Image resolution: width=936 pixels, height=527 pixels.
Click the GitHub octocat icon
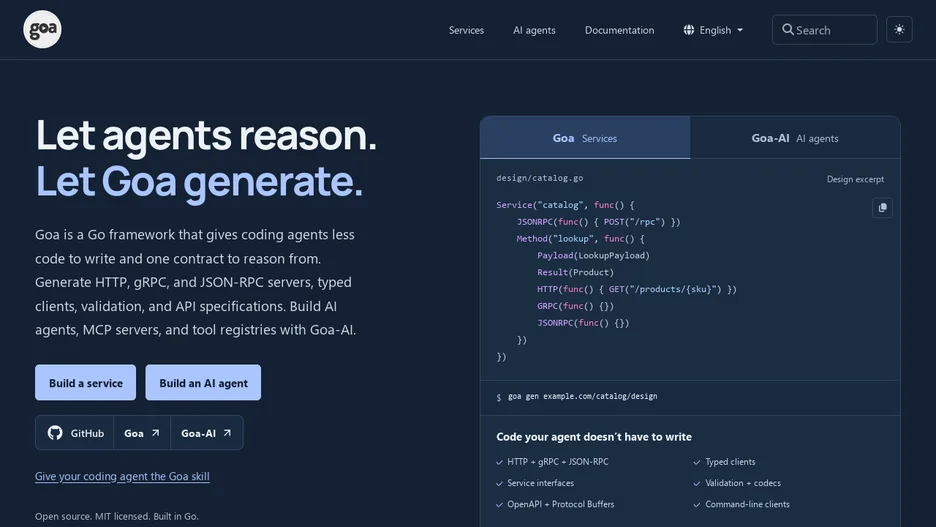click(55, 433)
